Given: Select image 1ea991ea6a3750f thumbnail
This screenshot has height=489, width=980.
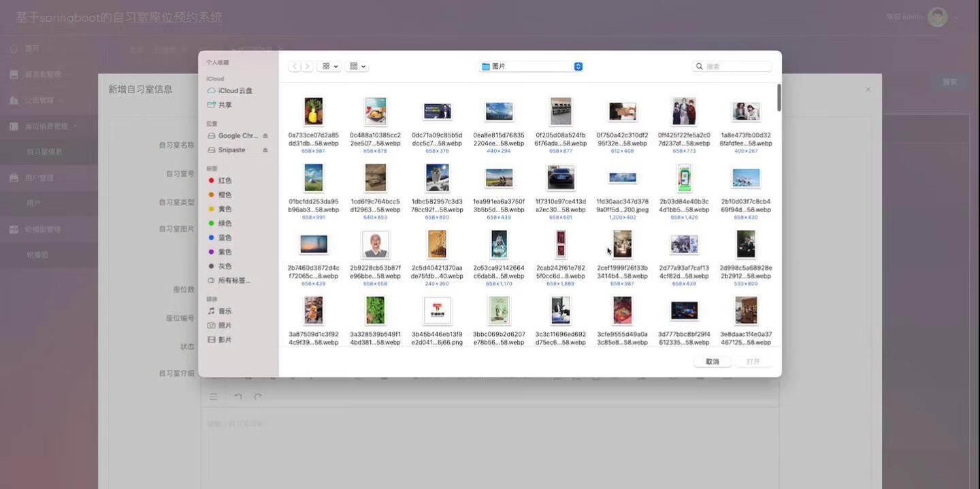Looking at the screenshot, I should coord(499,178).
